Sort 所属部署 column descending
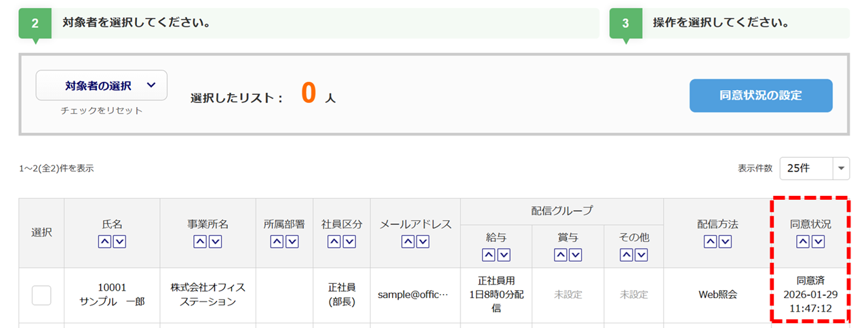 click(292, 242)
